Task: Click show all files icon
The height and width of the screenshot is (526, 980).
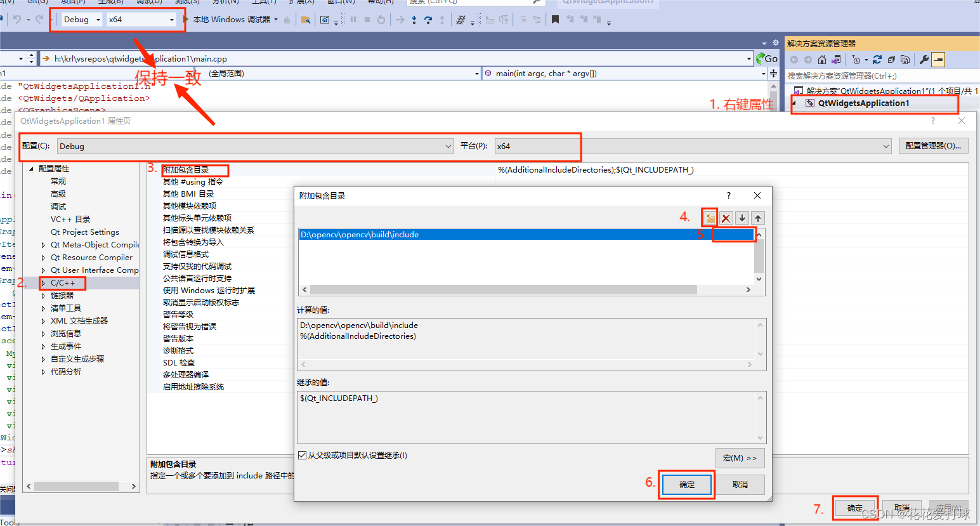Action: [x=905, y=60]
